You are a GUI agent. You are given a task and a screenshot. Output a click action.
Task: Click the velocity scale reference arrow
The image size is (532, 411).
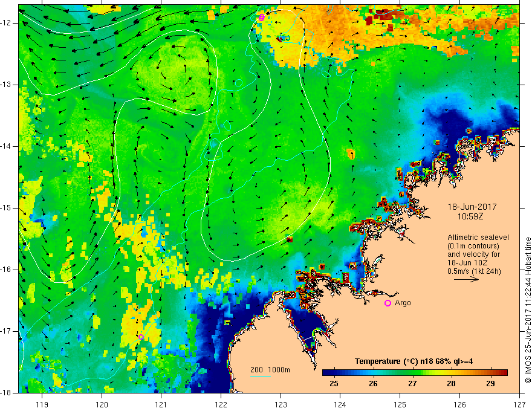466,279
